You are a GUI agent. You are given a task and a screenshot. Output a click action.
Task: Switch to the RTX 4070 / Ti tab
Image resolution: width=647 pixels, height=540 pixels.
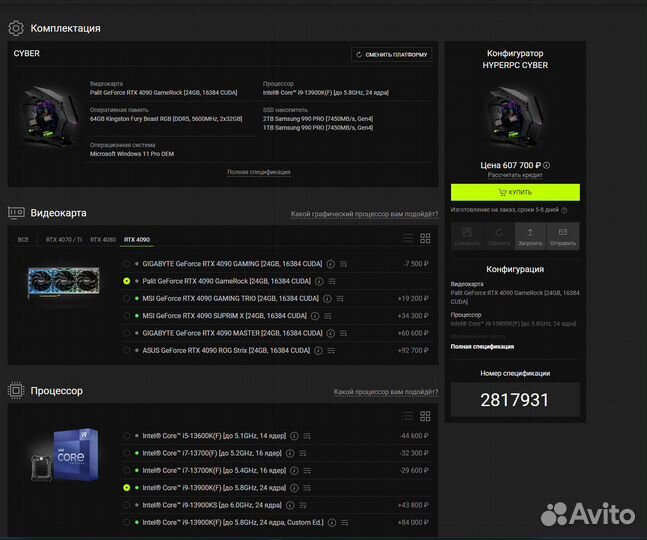point(64,240)
